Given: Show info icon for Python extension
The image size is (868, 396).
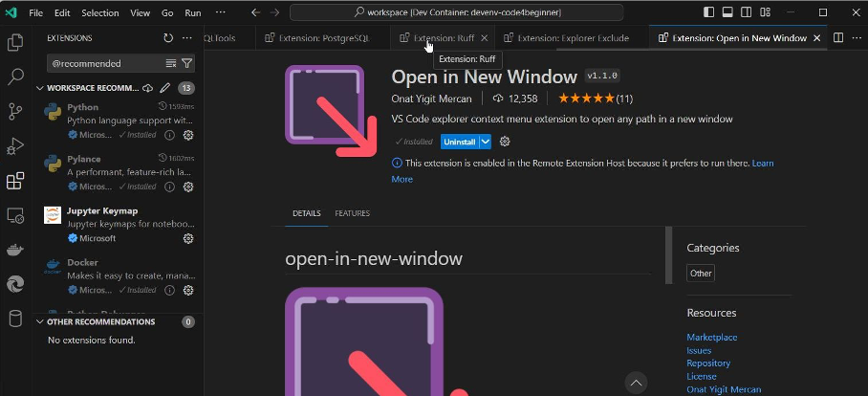Looking at the screenshot, I should coord(170,135).
